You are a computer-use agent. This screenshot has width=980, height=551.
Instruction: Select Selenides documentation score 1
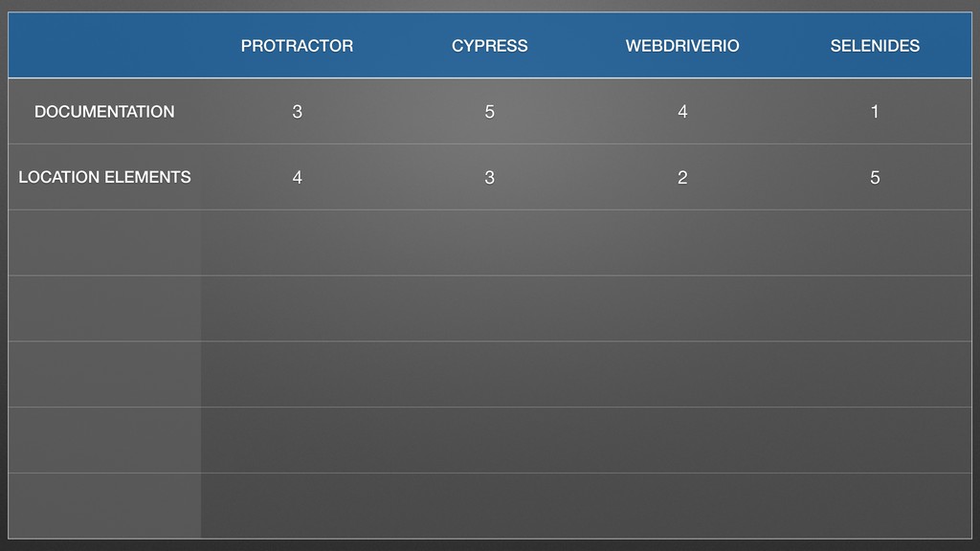[x=875, y=111]
